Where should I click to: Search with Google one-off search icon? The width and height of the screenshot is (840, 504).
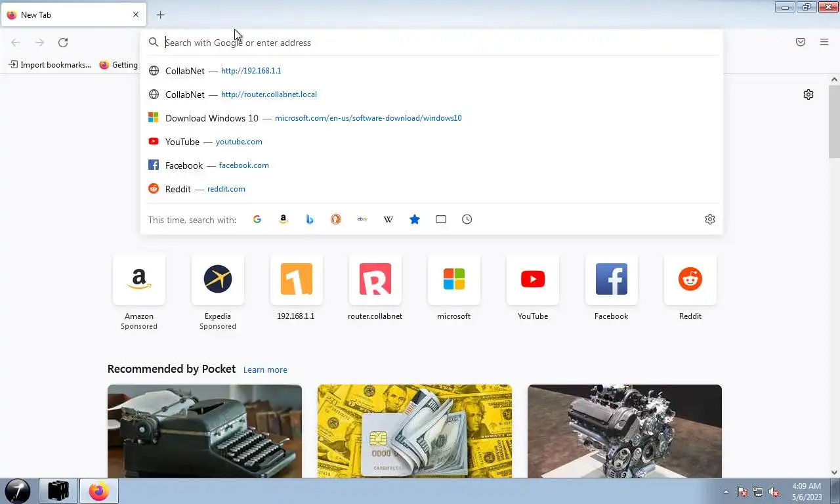pyautogui.click(x=257, y=219)
